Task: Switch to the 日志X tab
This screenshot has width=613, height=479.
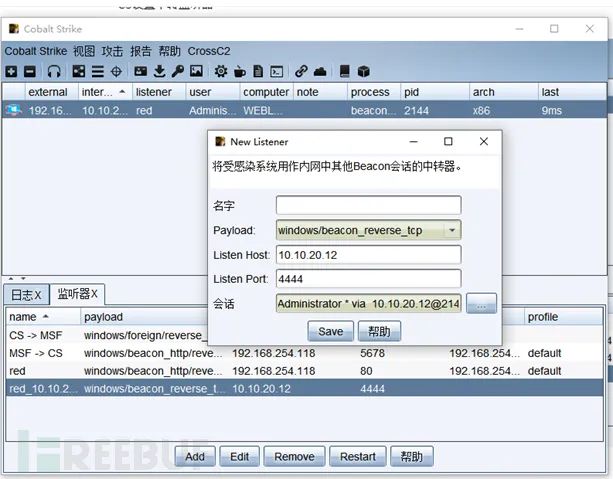Action: point(26,295)
